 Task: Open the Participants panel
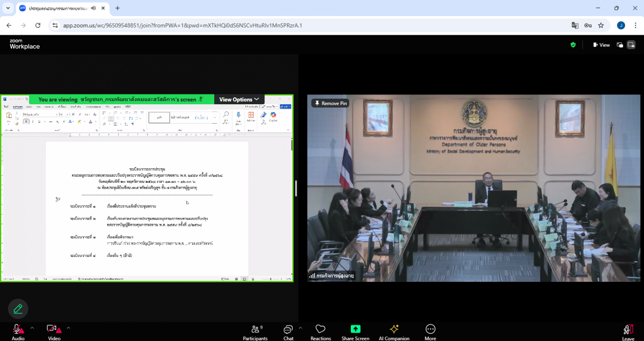pyautogui.click(x=255, y=332)
